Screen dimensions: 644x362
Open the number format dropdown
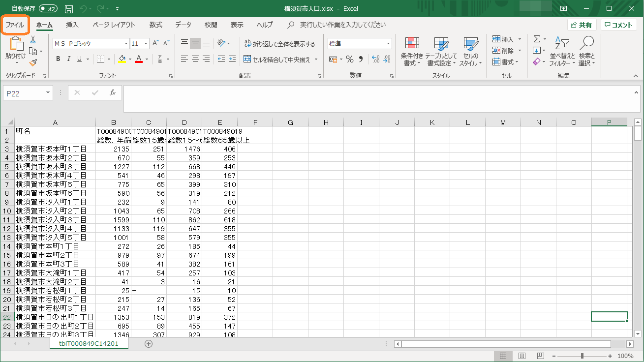coord(388,44)
